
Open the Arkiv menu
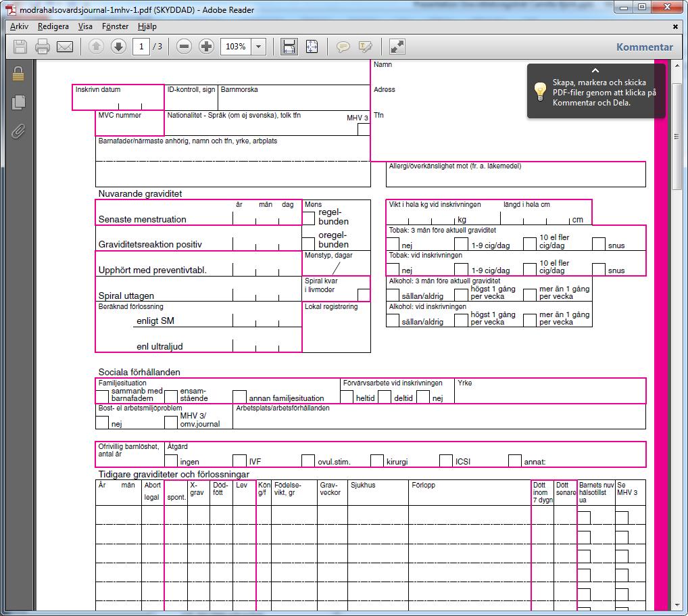point(20,26)
